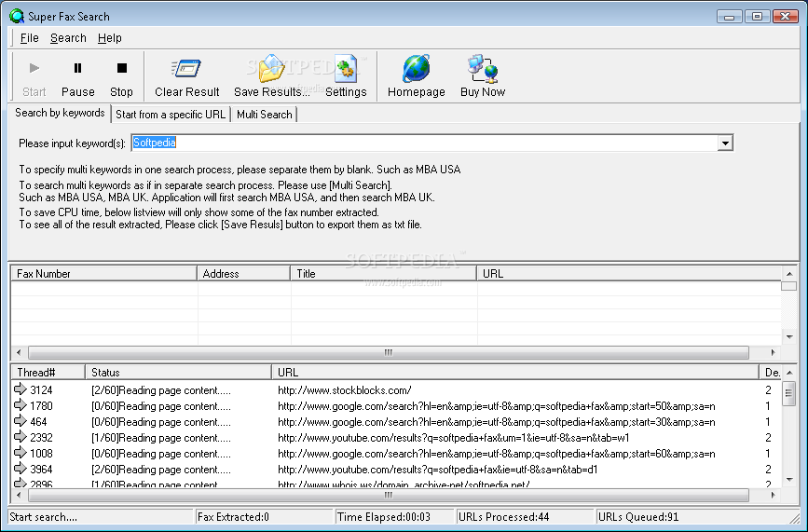Click results list scroll up arrow
Screen dimensions: 808x532
click(789, 273)
